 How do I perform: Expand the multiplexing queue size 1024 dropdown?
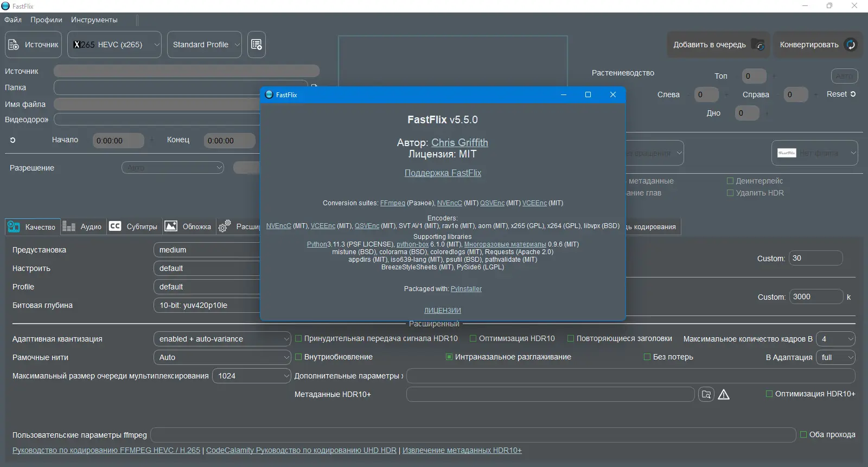(252, 376)
